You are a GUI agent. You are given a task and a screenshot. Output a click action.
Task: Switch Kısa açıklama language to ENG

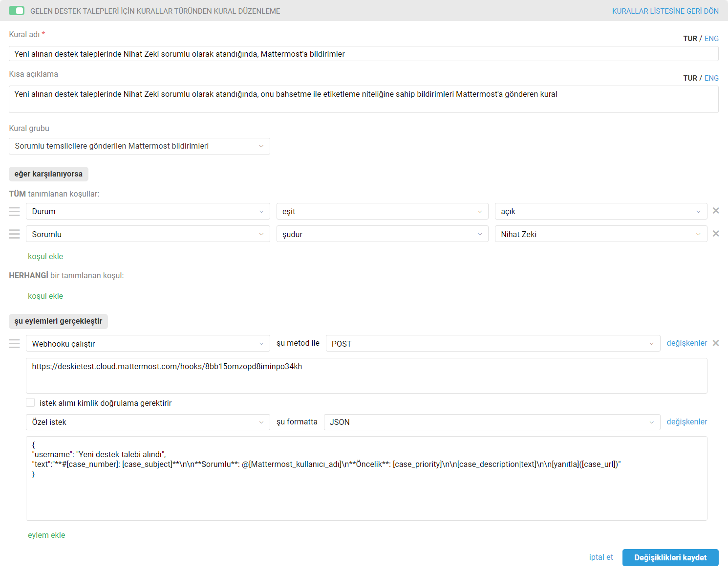pyautogui.click(x=711, y=78)
